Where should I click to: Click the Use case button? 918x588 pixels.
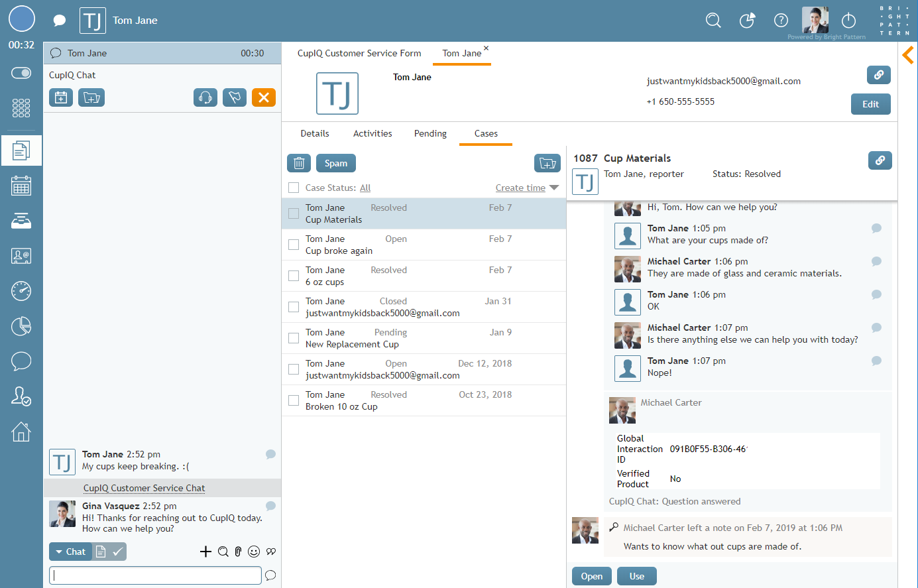pyautogui.click(x=637, y=576)
